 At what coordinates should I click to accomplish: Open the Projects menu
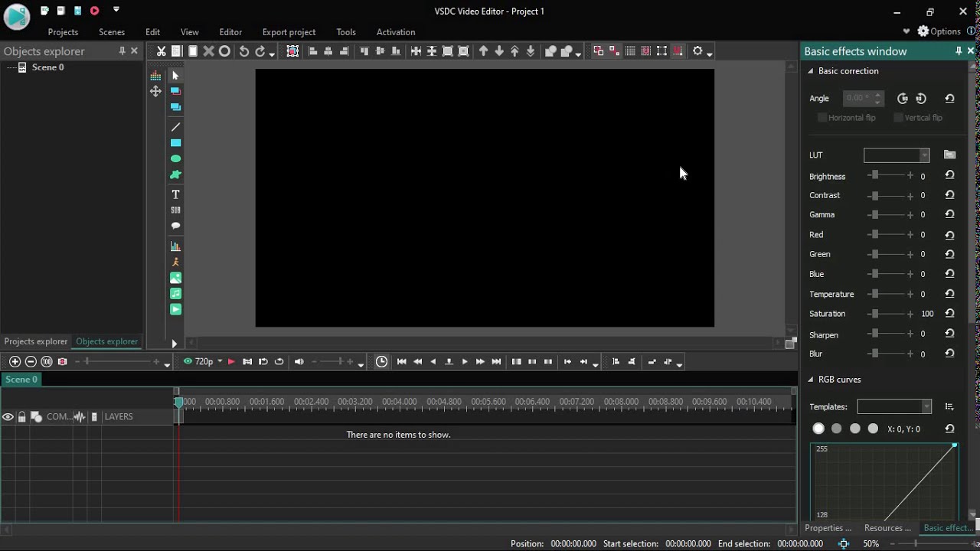[63, 32]
